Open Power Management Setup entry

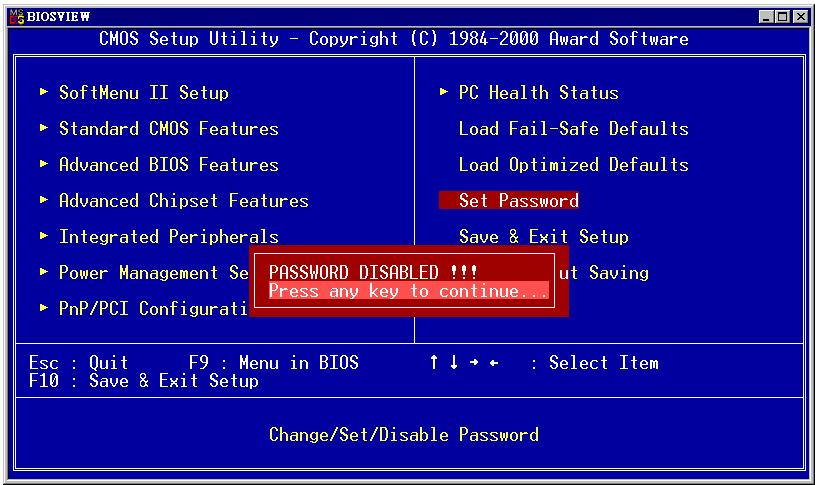pyautogui.click(x=154, y=273)
